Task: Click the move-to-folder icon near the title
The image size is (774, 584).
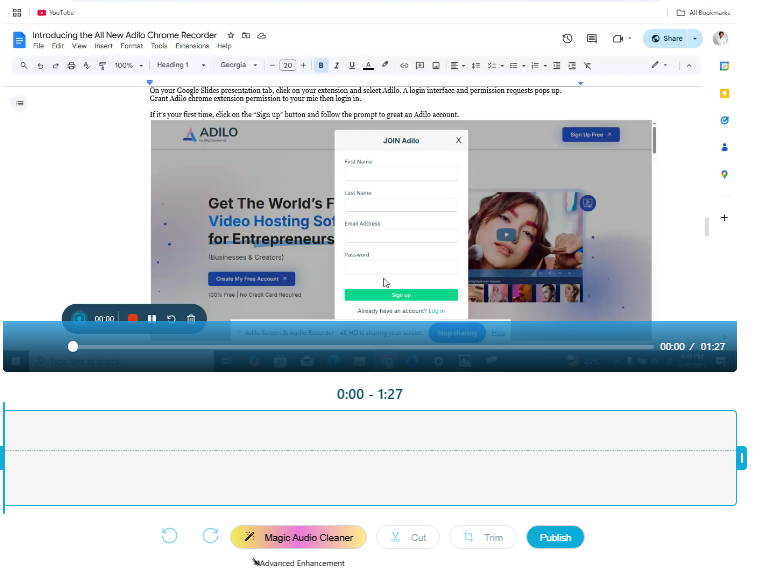Action: point(246,35)
